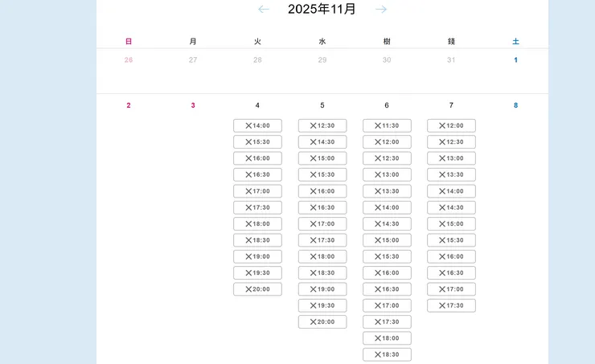Click the 14:30 slot on Friday 7
This screenshot has width=595, height=364.
pos(451,207)
